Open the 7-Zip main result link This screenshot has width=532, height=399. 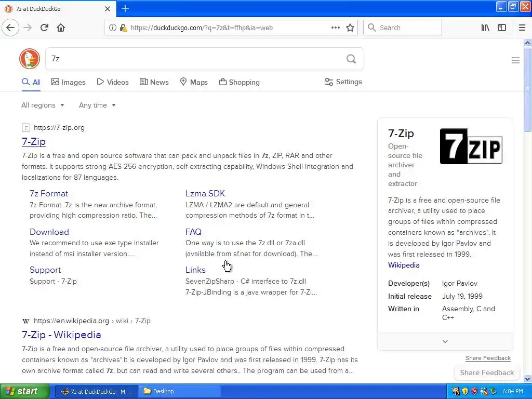[x=34, y=141]
